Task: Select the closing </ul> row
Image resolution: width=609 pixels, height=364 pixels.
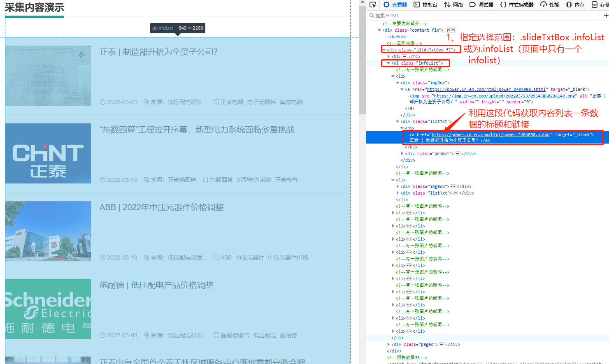Action: 397,338
